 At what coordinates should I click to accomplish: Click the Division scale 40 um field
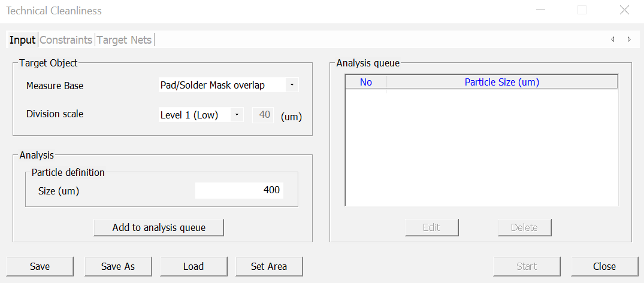point(263,114)
